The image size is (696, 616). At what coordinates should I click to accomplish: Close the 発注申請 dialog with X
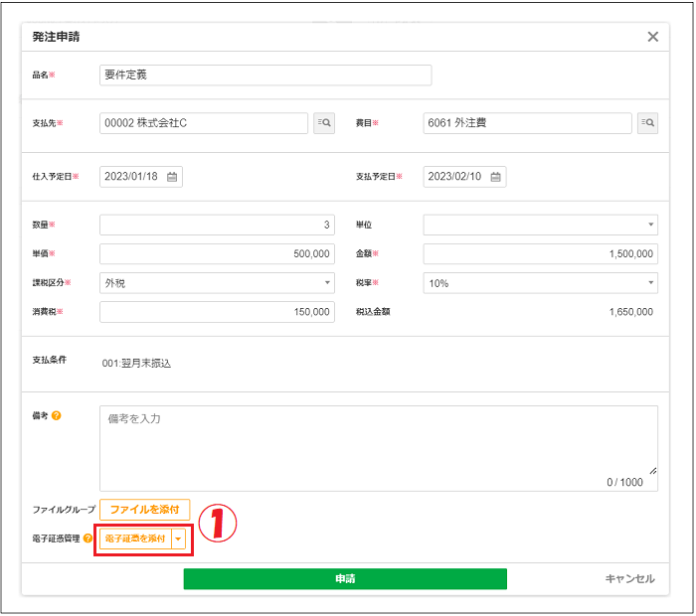tap(652, 37)
